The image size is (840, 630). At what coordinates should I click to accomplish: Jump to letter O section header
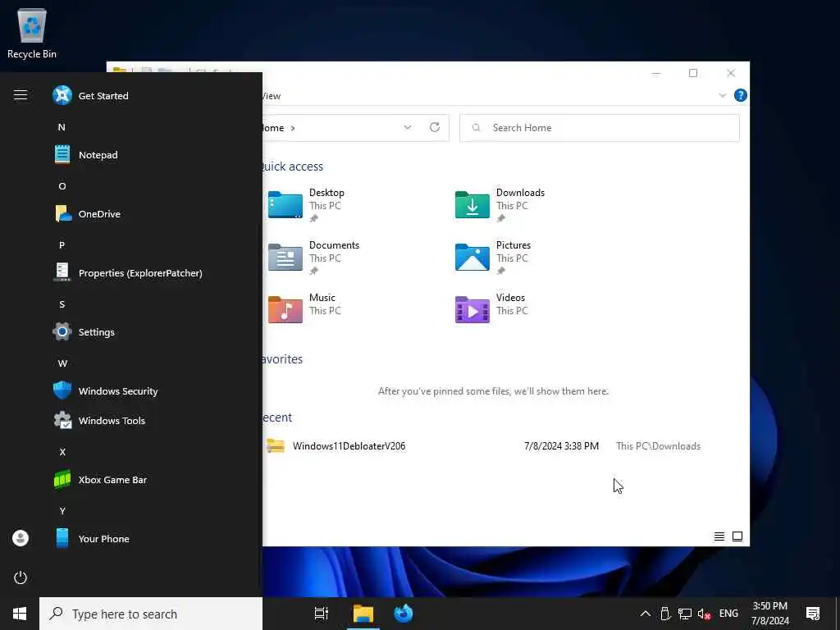[x=62, y=186]
